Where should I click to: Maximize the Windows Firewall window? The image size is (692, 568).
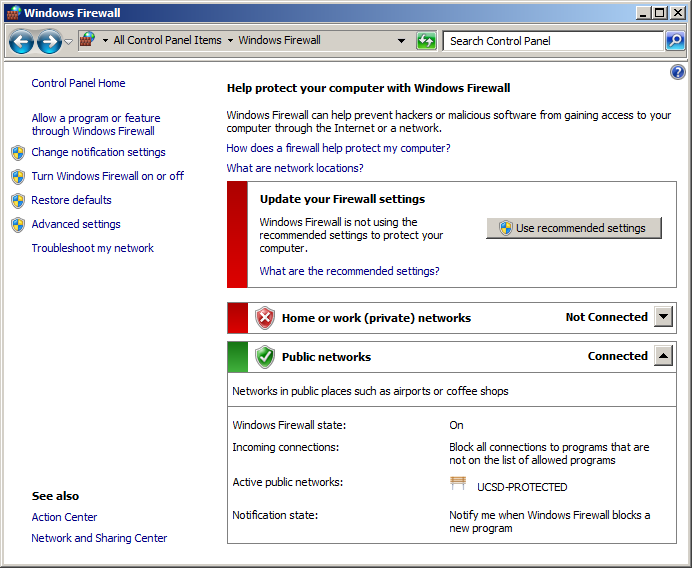pos(659,13)
